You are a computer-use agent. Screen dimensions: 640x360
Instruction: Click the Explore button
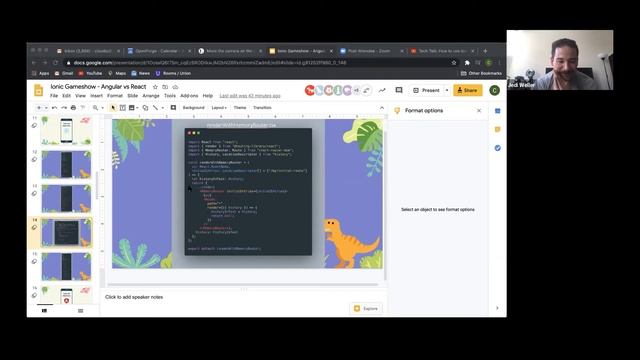(366, 309)
